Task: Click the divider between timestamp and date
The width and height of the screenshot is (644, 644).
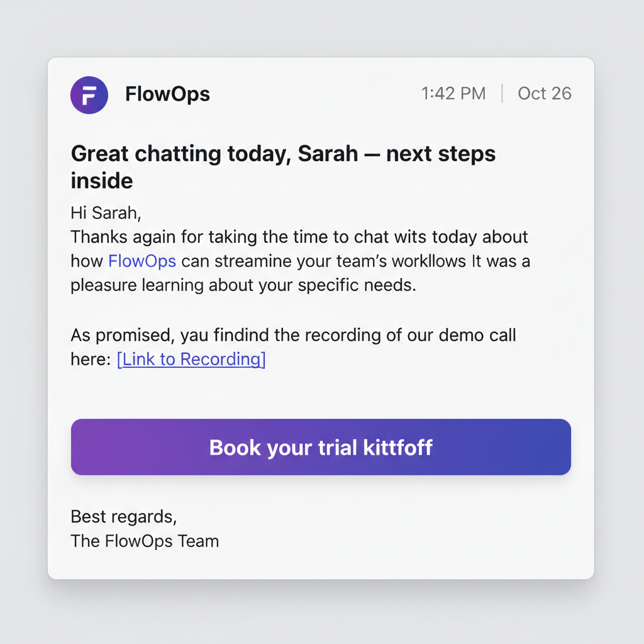Action: point(502,93)
